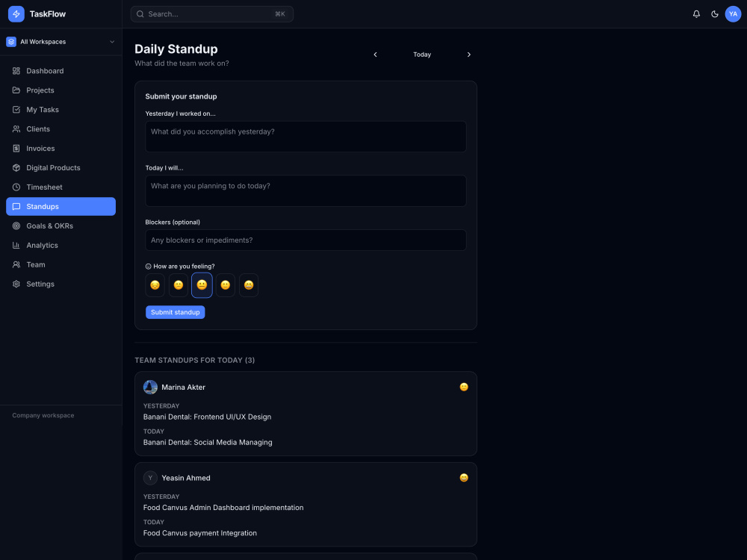Select the neutral face mood emoji
The image size is (747, 560).
point(202,284)
